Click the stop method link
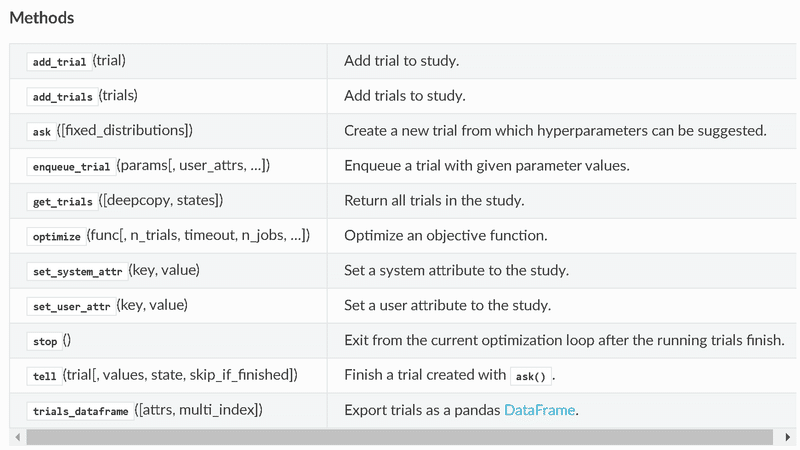 pos(45,342)
